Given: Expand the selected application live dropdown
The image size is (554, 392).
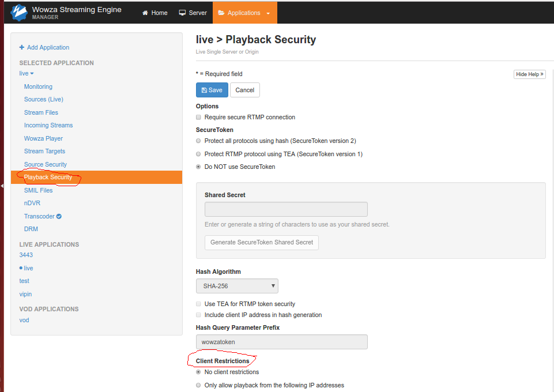Looking at the screenshot, I should point(27,73).
